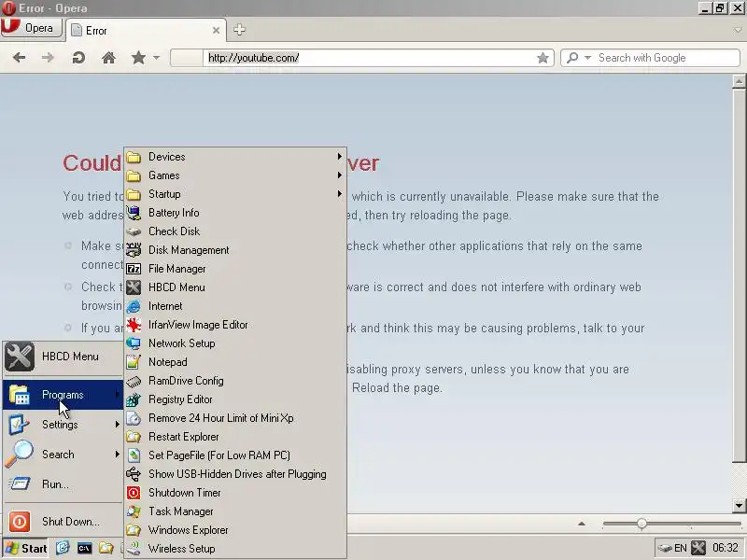
Task: Open Shutdown Timer icon
Action: (x=134, y=493)
